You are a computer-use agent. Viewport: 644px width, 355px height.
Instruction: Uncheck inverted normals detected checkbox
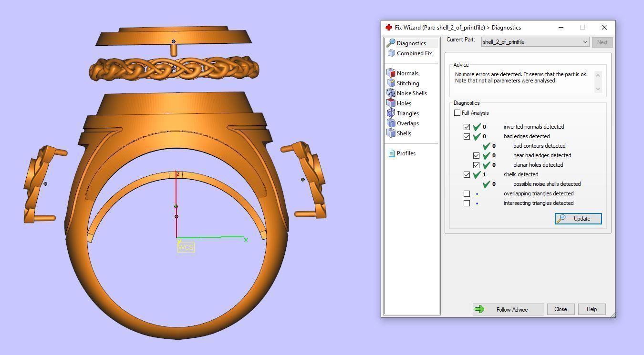[x=467, y=127]
